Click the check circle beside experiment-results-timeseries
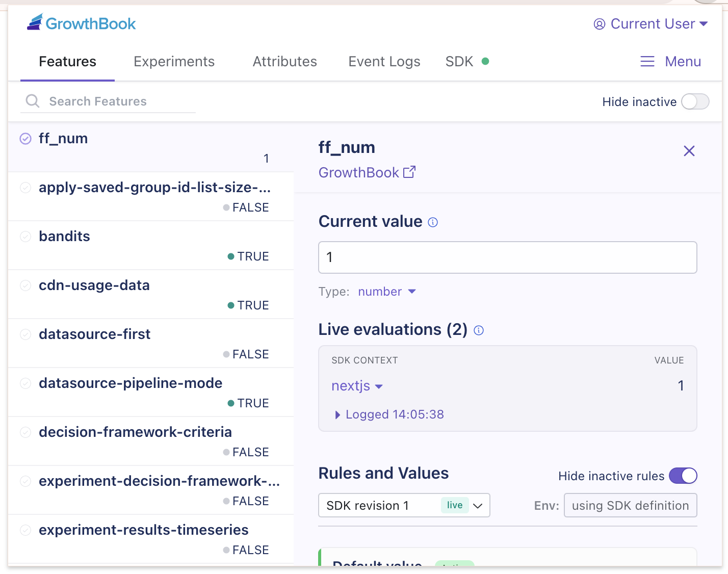Screen dimensions: 728x574 coord(25,530)
